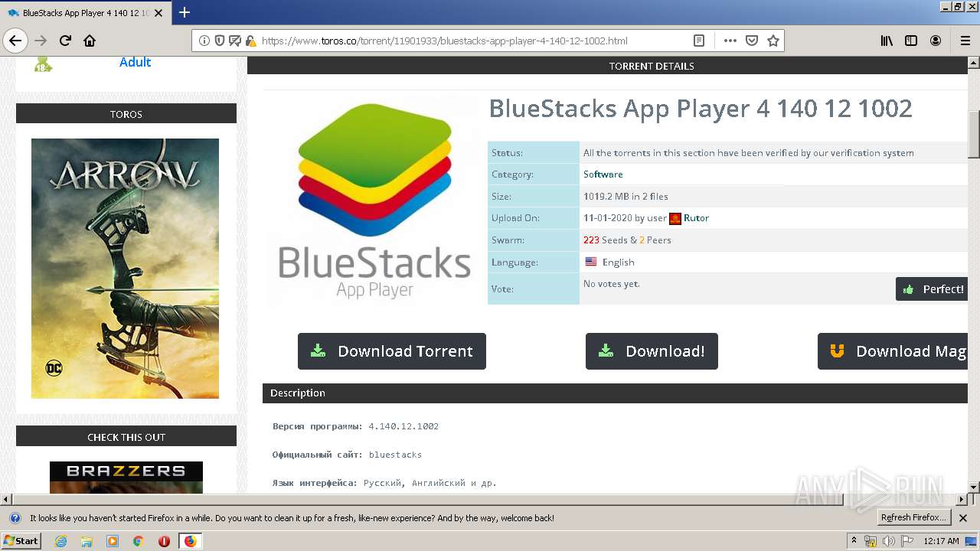Click the TORRENT DETAILS header bar

click(x=608, y=66)
